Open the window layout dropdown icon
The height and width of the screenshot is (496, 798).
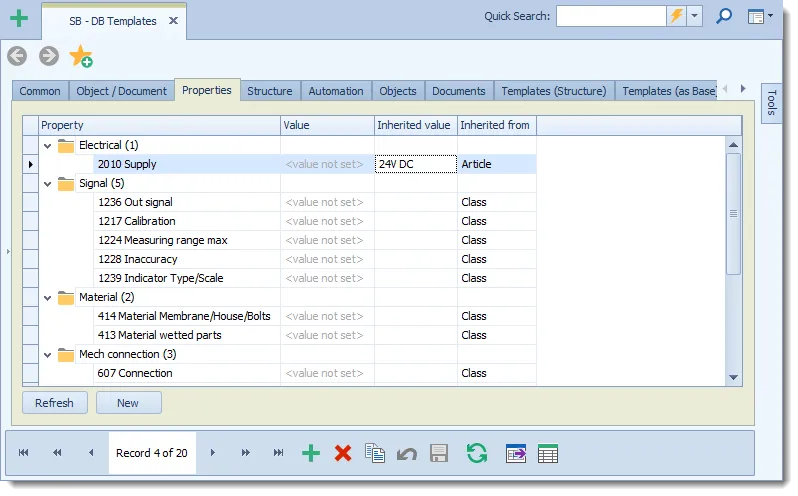(x=760, y=16)
